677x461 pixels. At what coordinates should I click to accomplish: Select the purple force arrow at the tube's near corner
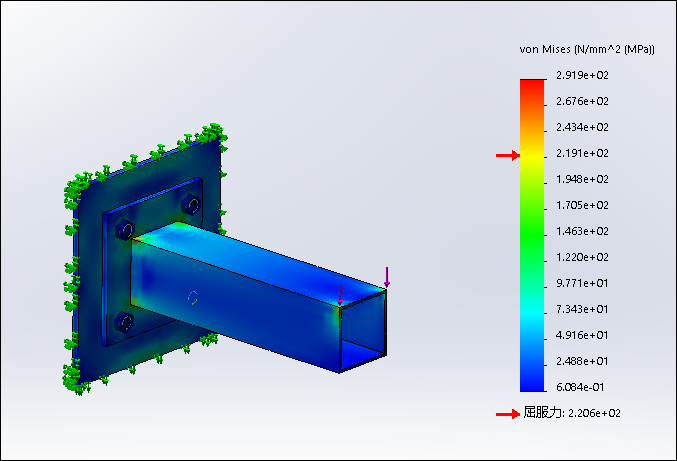[340, 295]
